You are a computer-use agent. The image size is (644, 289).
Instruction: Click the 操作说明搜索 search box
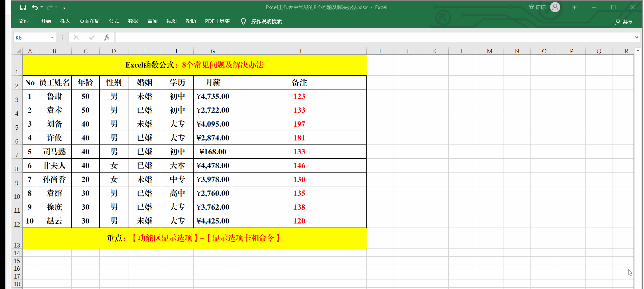click(x=267, y=21)
